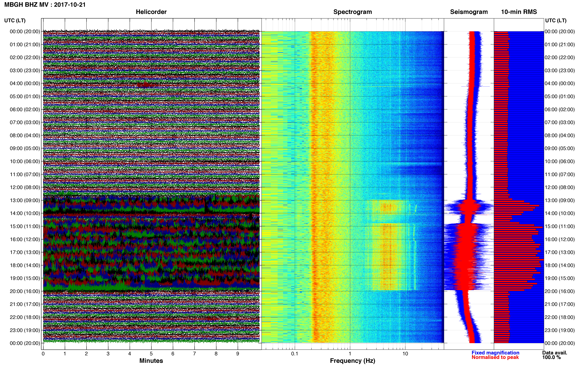The width and height of the screenshot is (588, 368).
Task: Click the "Data avail." label
Action: pos(555,353)
